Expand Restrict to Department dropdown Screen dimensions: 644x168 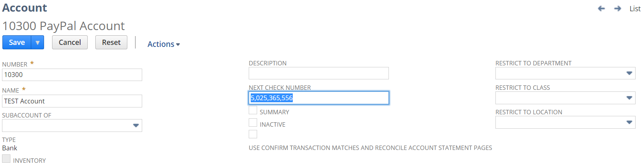pos(629,73)
